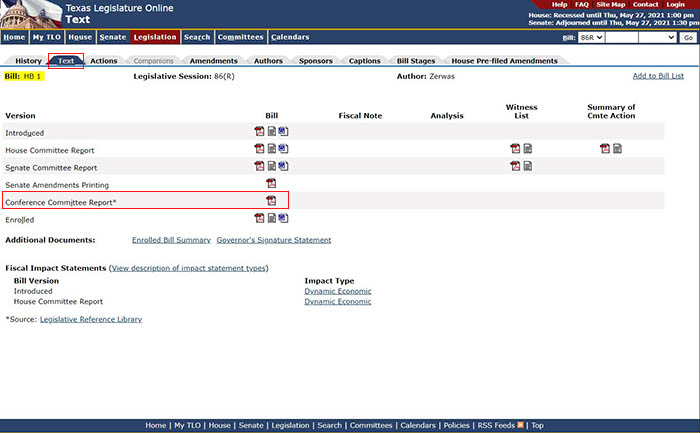This screenshot has width=700, height=433.
Task: Open the Legislative Reference Library link
Action: click(90, 319)
